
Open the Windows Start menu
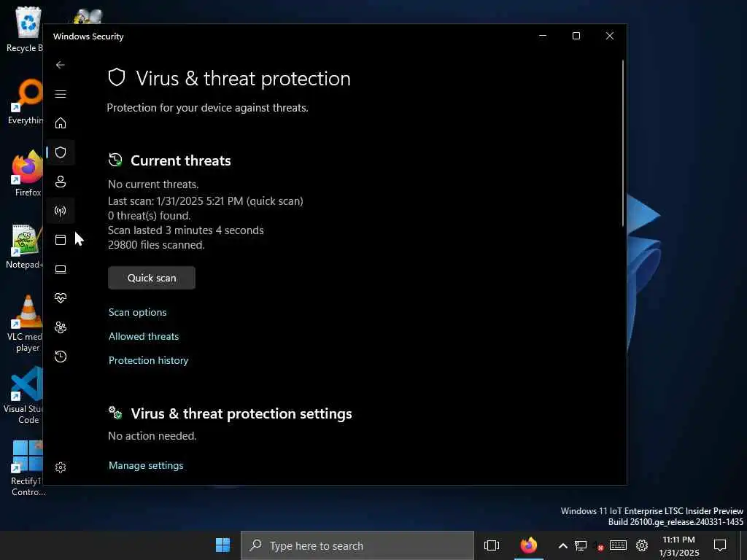tap(222, 545)
